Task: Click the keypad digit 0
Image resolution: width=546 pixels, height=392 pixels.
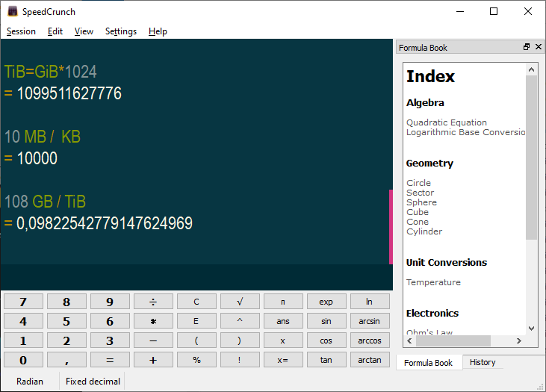Action: pos(23,360)
